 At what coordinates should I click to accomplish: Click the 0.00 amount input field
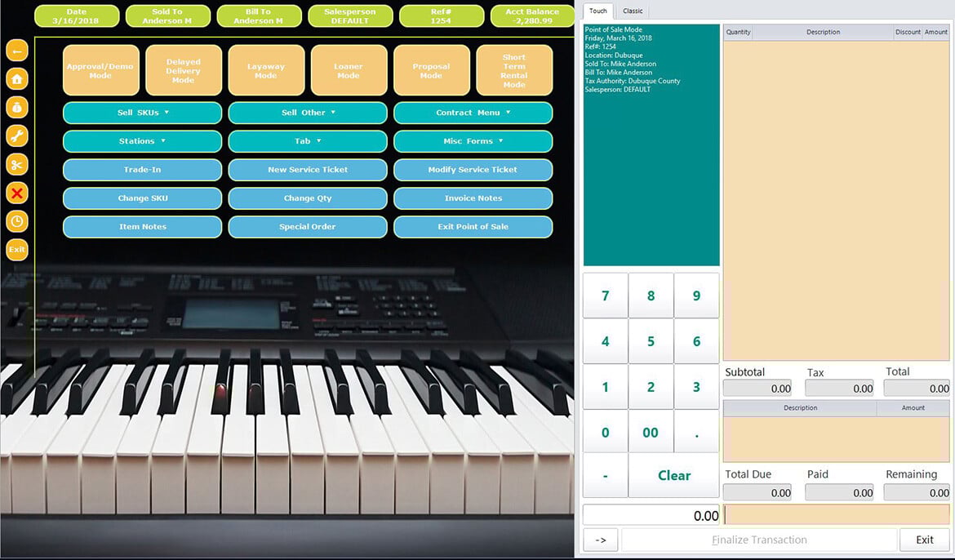(x=651, y=514)
